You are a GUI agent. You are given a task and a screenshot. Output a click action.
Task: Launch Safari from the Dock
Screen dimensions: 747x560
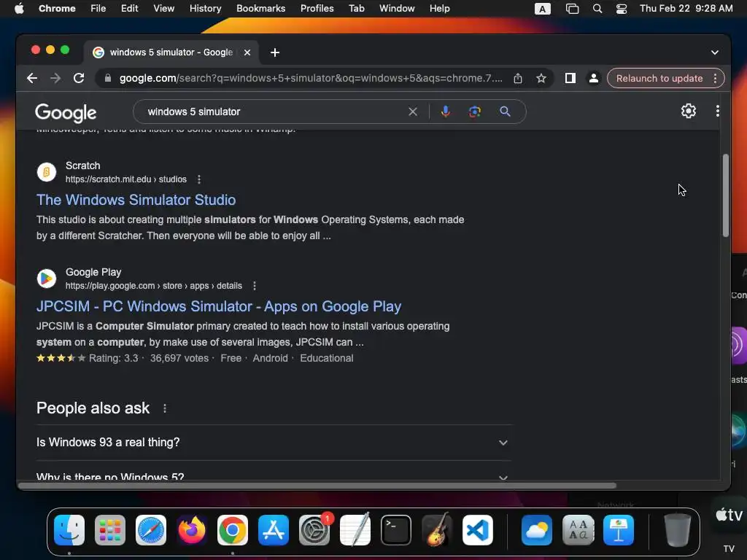[151, 530]
